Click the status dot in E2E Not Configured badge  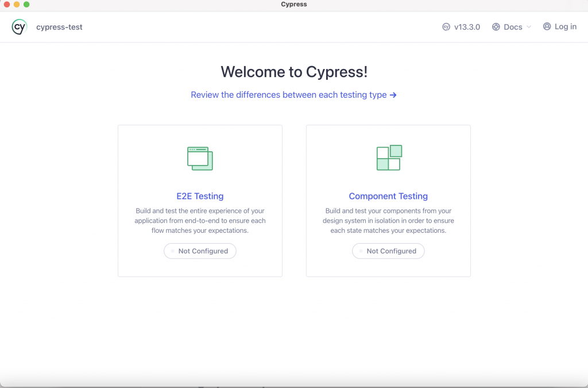pyautogui.click(x=172, y=251)
